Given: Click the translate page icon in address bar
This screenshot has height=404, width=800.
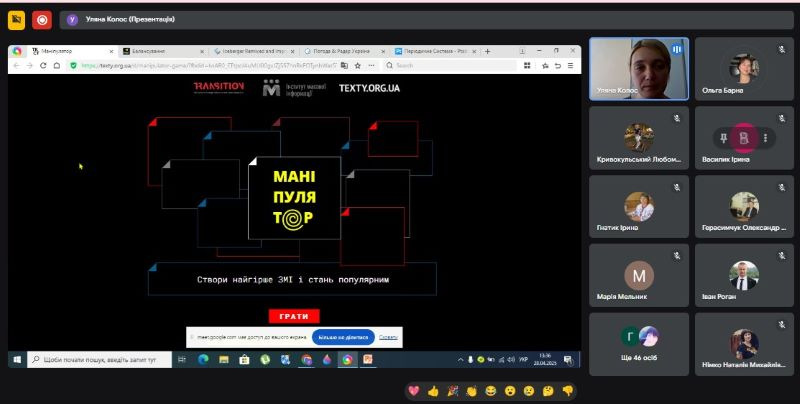Looking at the screenshot, I should click(x=344, y=66).
